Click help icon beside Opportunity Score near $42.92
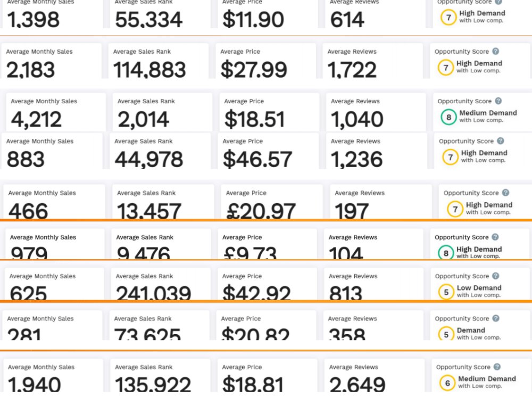Screen dimensions: 532x399 tap(496, 276)
